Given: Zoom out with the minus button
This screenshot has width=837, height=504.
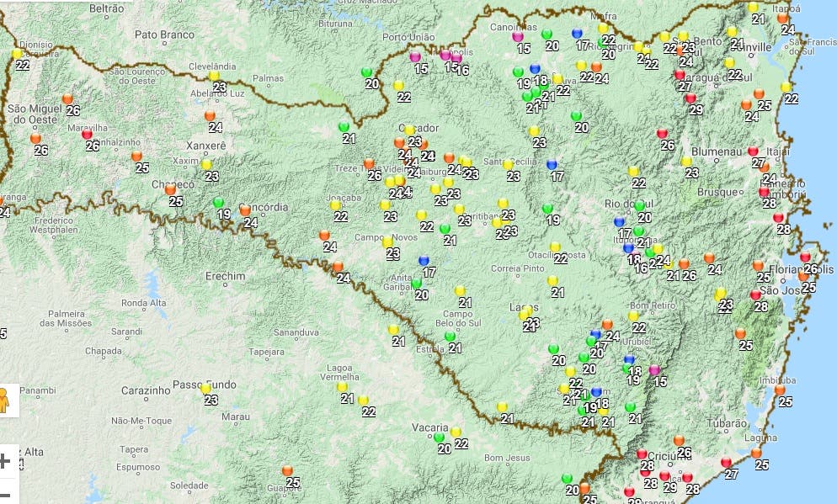Looking at the screenshot, I should click(x=4, y=495).
